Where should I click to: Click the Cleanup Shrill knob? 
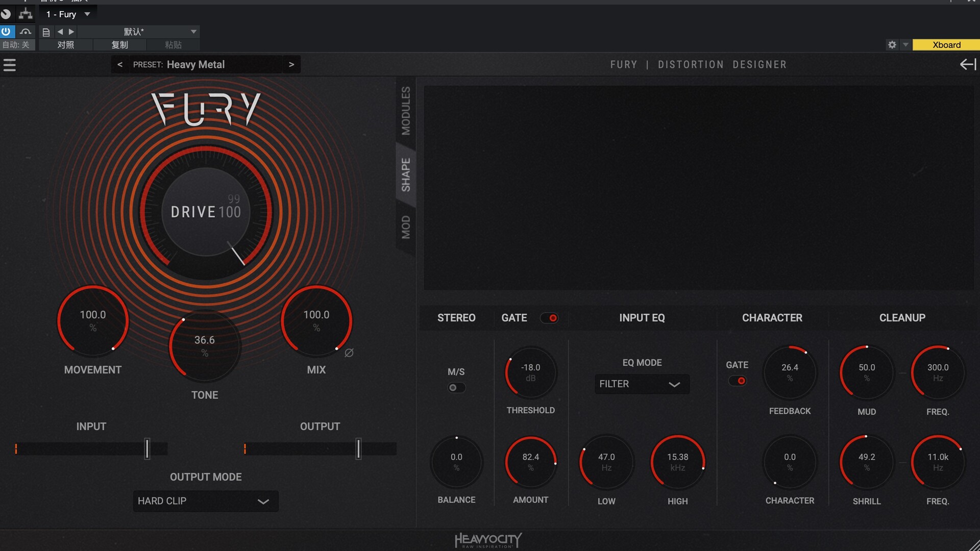click(x=867, y=463)
